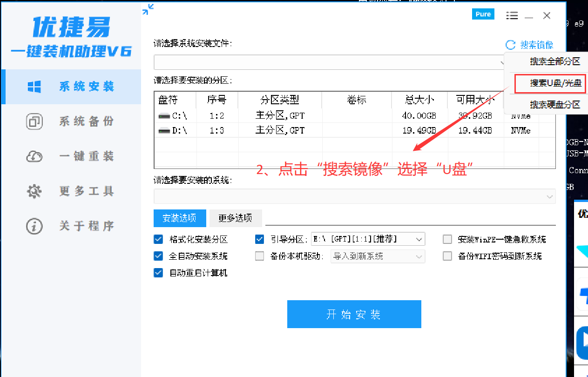Click the cloud reinstall icon beside 一键重装
Image resolution: width=588 pixels, height=377 pixels.
pos(34,156)
